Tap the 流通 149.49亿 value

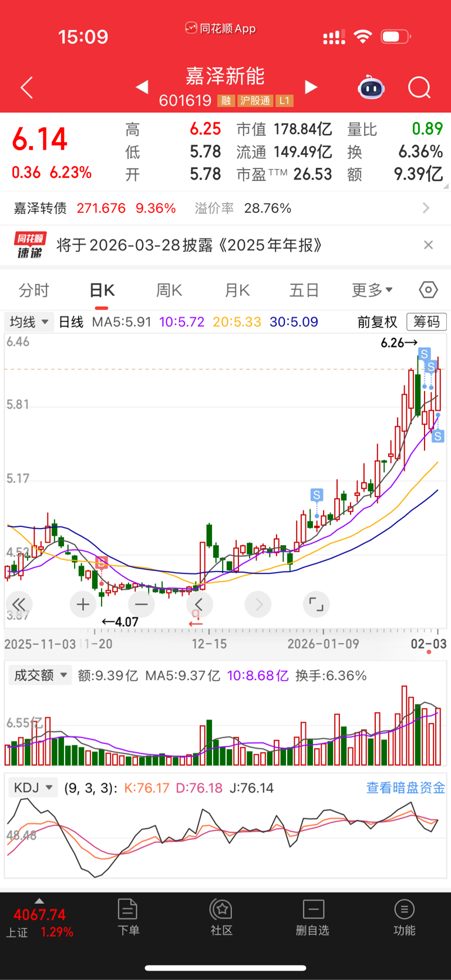[x=303, y=152]
